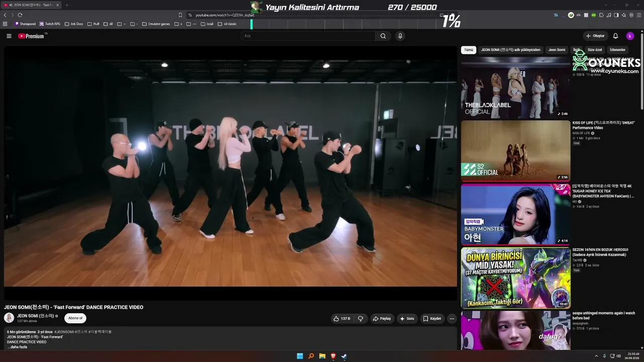This screenshot has width=644, height=362.
Task: Go to YouTube Premium home logo
Action: (31, 36)
